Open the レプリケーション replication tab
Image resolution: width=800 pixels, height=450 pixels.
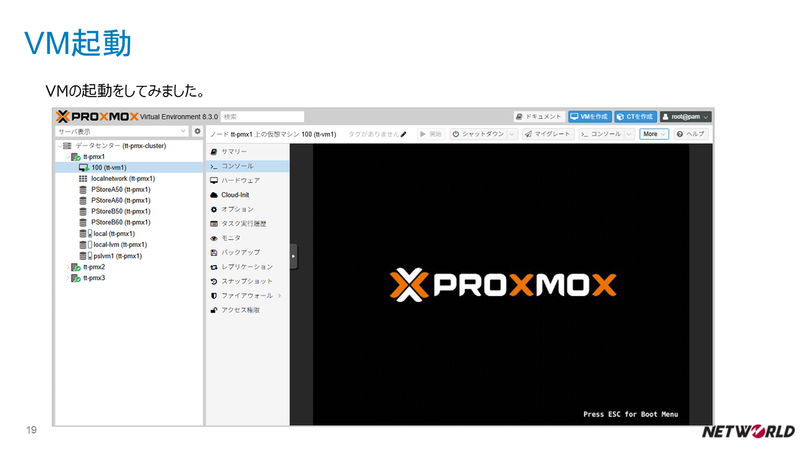tap(248, 267)
